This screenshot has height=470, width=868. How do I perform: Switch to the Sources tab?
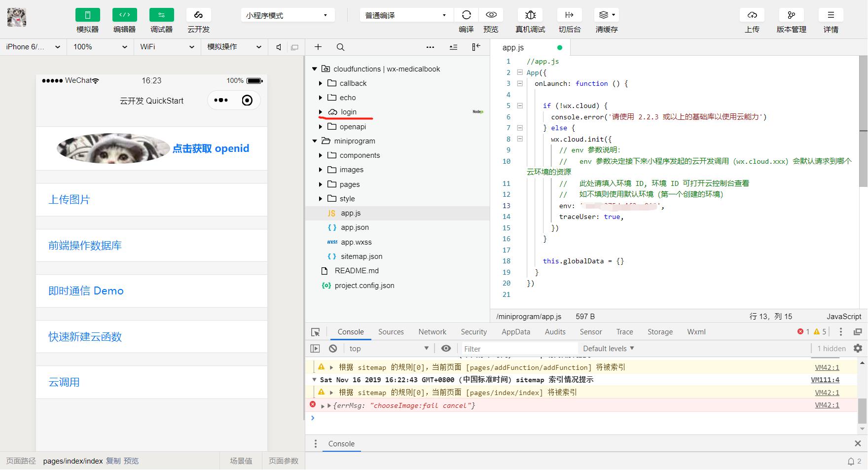pos(391,332)
